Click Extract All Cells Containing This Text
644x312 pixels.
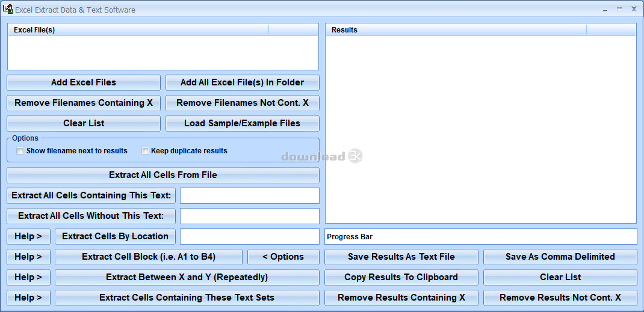point(91,195)
